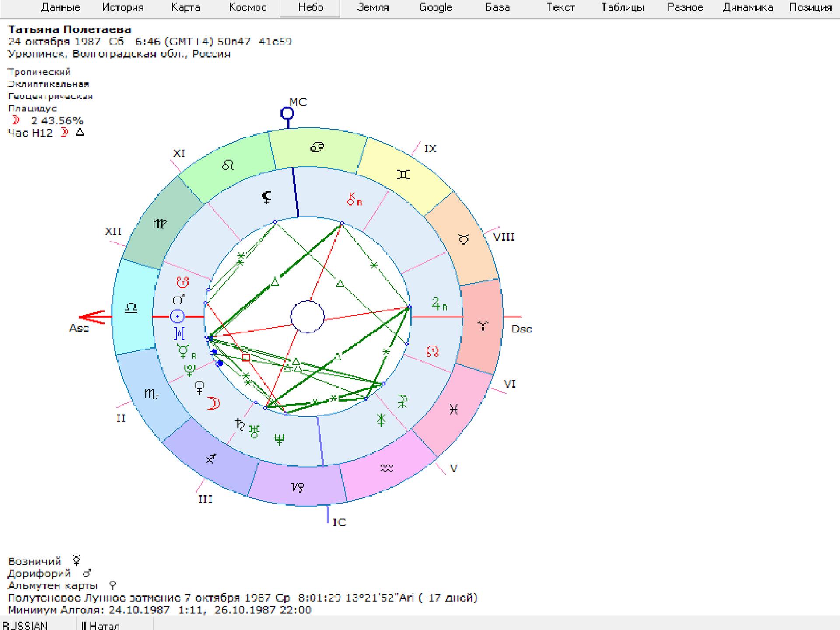This screenshot has height=630, width=840.
Task: Select the Black Moon Lilith glyph
Action: click(266, 197)
